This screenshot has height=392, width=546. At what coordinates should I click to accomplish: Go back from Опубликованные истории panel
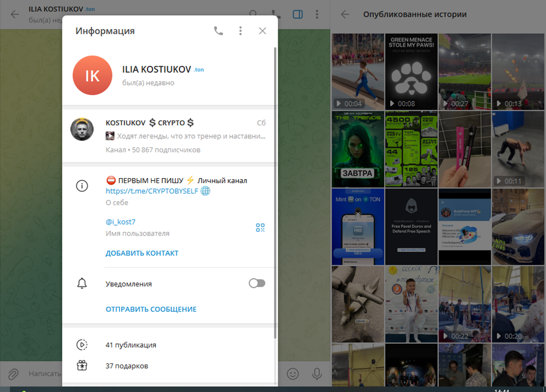(345, 14)
